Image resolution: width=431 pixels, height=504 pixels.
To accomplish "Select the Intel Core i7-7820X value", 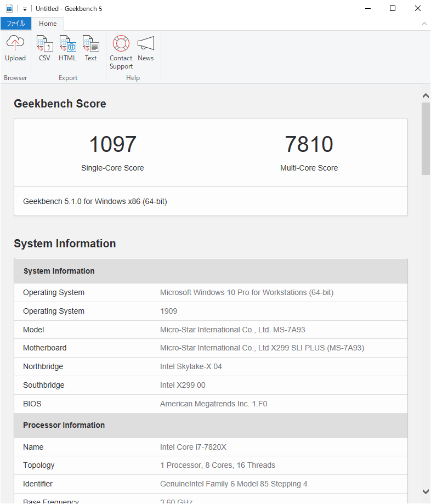I will tap(193, 447).
